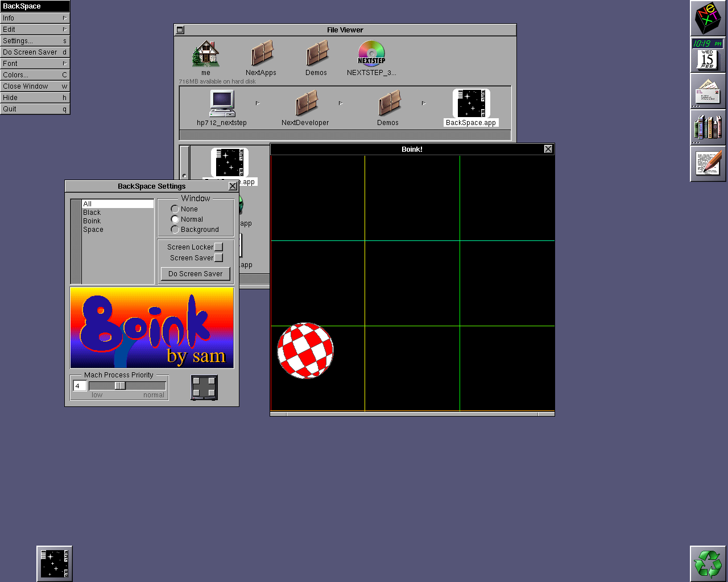Select 'All' in the module list
The image size is (728, 582).
click(x=118, y=204)
